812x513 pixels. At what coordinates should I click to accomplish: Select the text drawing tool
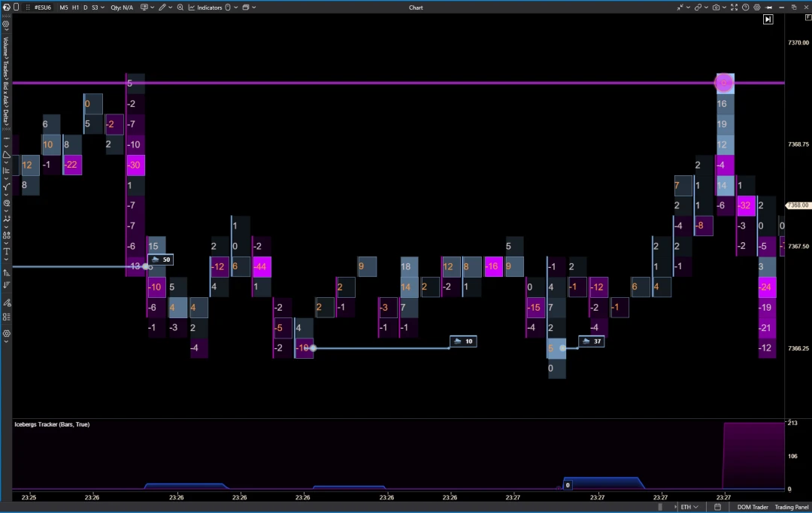coord(6,251)
